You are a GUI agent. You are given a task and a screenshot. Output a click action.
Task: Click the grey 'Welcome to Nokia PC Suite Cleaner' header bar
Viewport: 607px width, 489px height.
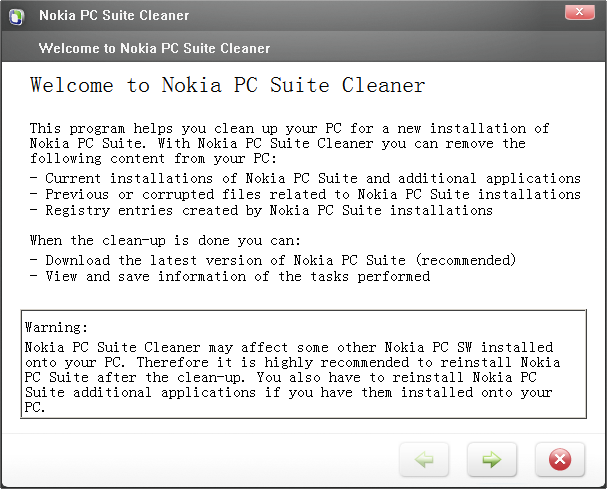click(x=154, y=48)
